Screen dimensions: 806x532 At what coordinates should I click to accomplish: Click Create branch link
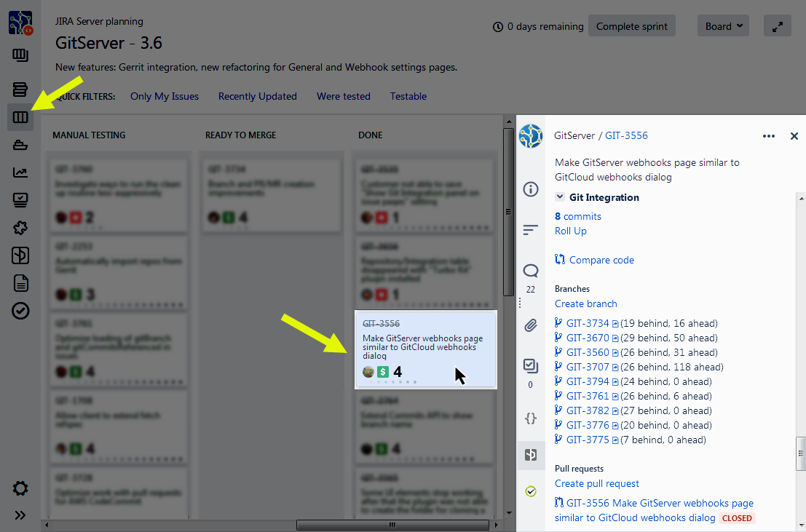[585, 303]
